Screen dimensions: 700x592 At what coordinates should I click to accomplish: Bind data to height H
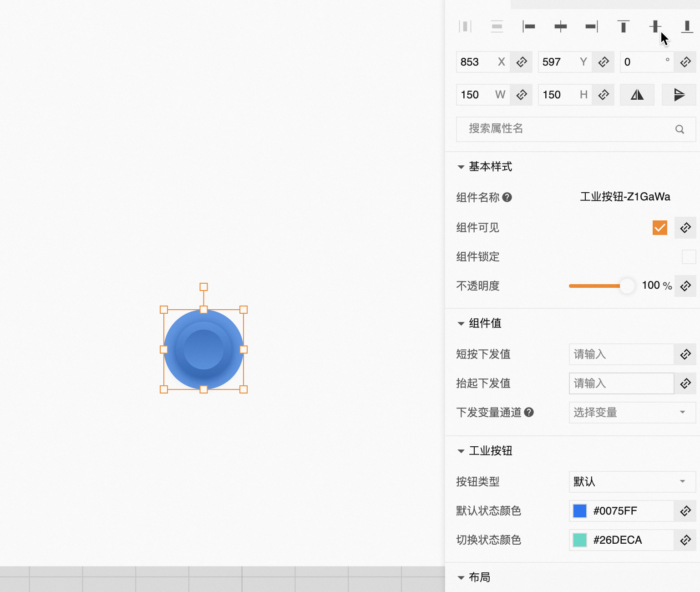pyautogui.click(x=604, y=95)
